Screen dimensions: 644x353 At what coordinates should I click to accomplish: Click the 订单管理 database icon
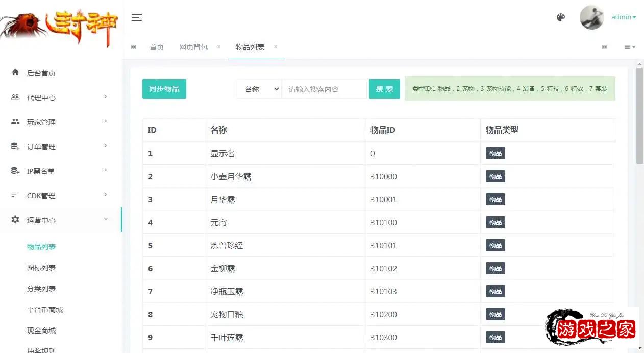point(15,146)
